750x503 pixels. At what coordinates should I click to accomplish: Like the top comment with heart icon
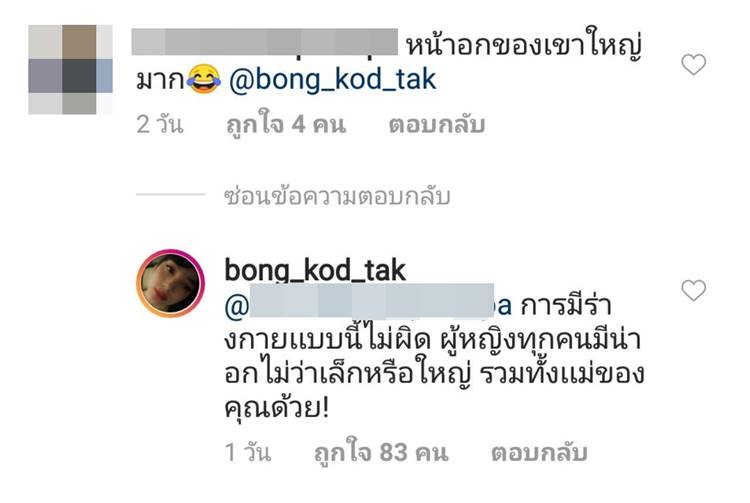tap(693, 65)
